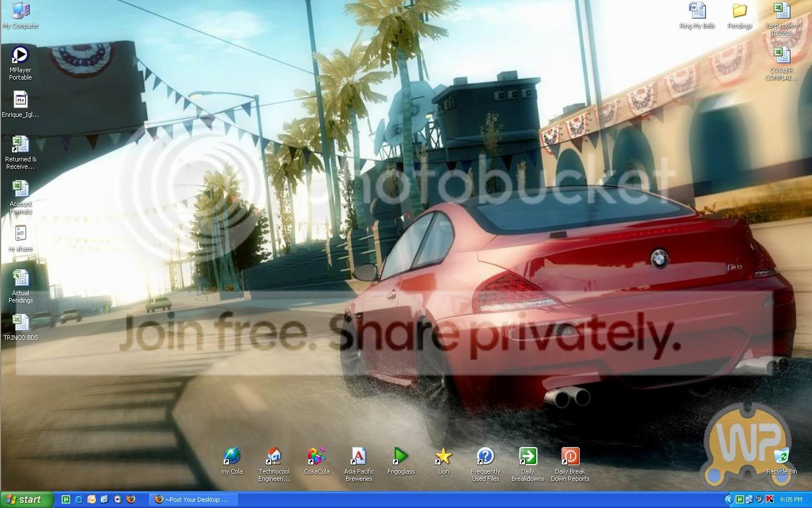The width and height of the screenshot is (812, 508).
Task: Expand hidden system tray icons
Action: coord(729,500)
